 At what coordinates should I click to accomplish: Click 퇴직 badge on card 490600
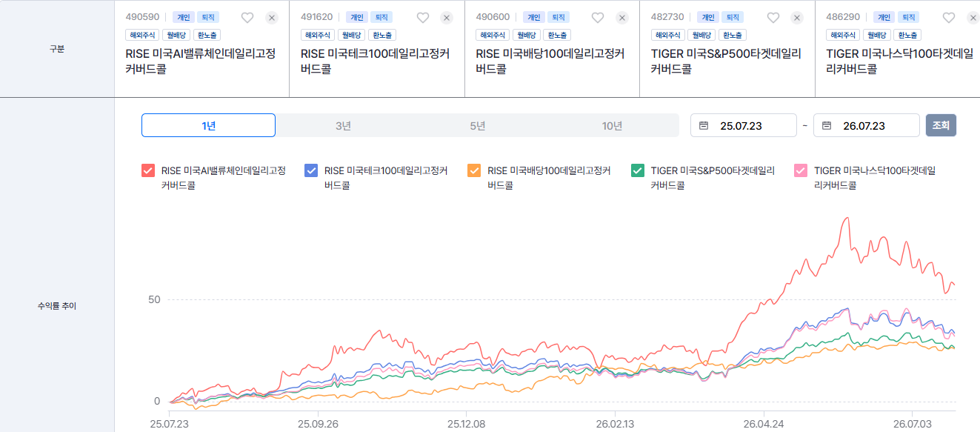(x=557, y=17)
